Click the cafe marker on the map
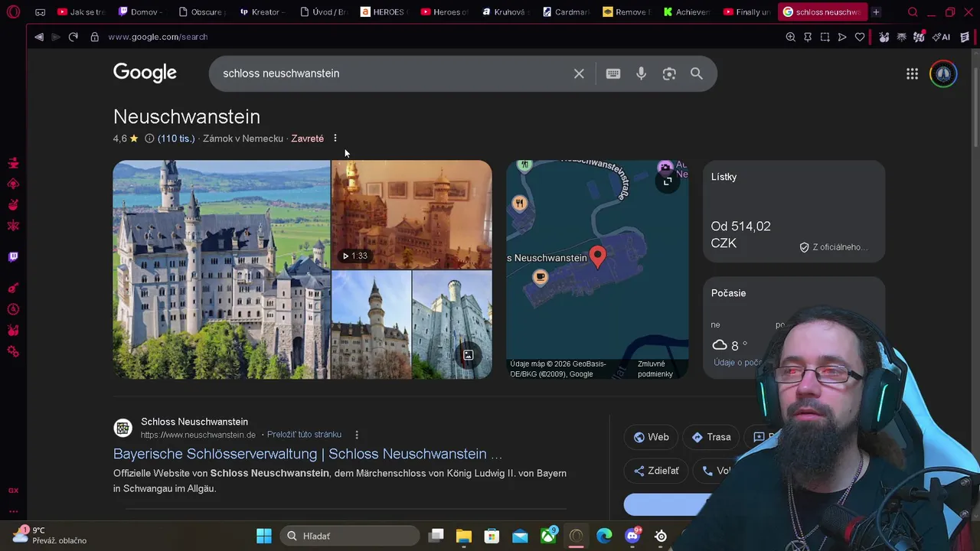Screen dimensions: 980x551 541,277
